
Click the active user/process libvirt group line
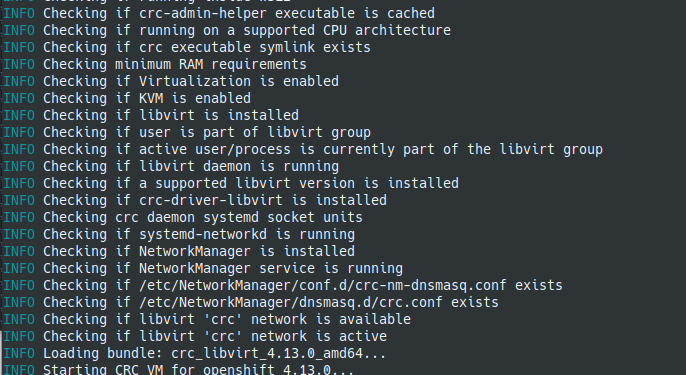tap(303, 150)
